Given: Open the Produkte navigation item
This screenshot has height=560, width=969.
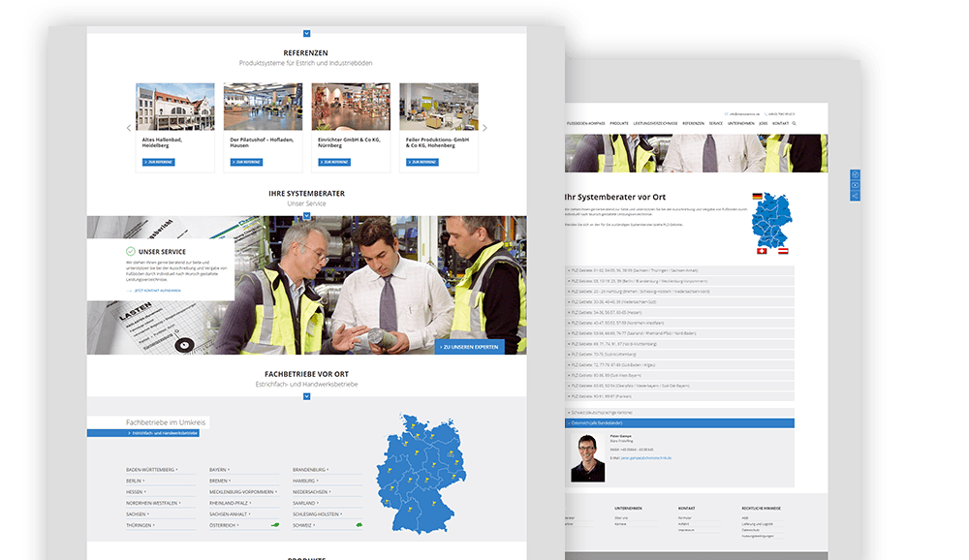Looking at the screenshot, I should pos(619,124).
